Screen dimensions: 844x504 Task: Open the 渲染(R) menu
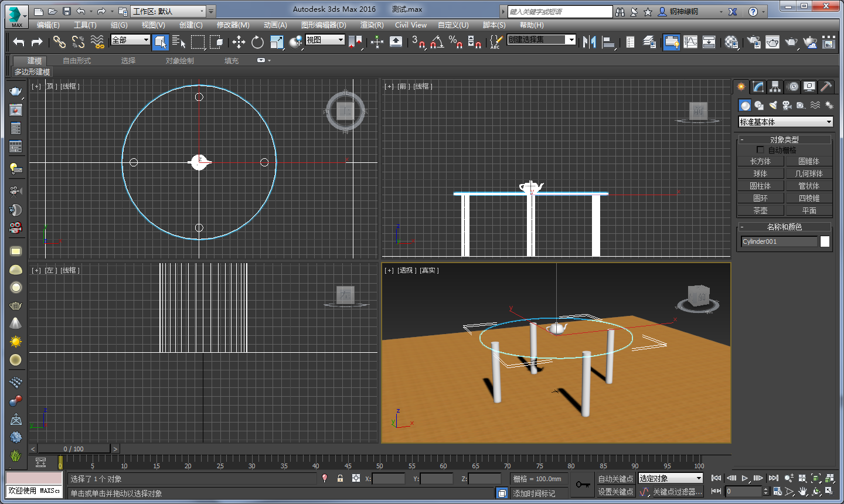(372, 25)
